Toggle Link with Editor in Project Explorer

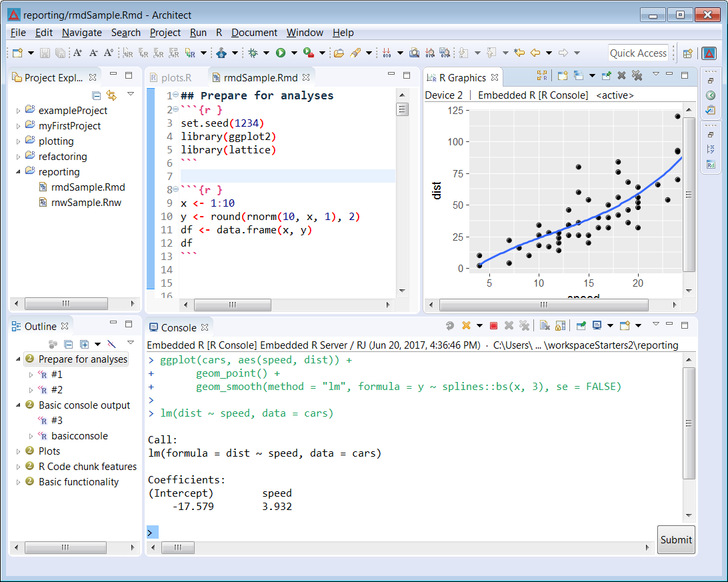[111, 95]
